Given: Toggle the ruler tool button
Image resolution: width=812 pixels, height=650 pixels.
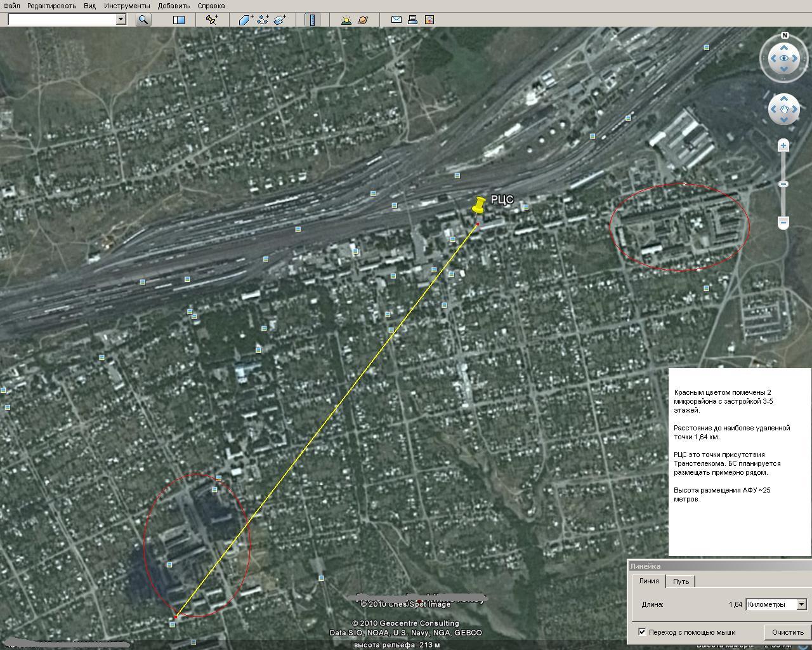Looking at the screenshot, I should pos(312,20).
